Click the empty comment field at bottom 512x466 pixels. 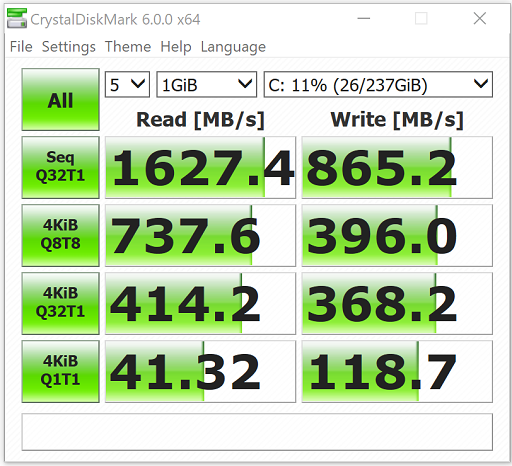pyautogui.click(x=257, y=432)
